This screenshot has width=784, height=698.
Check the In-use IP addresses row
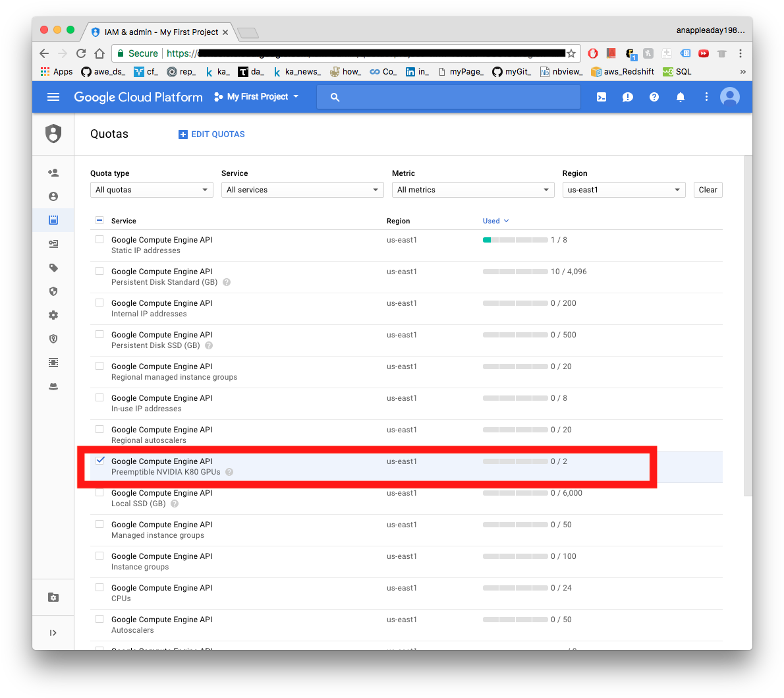99,397
